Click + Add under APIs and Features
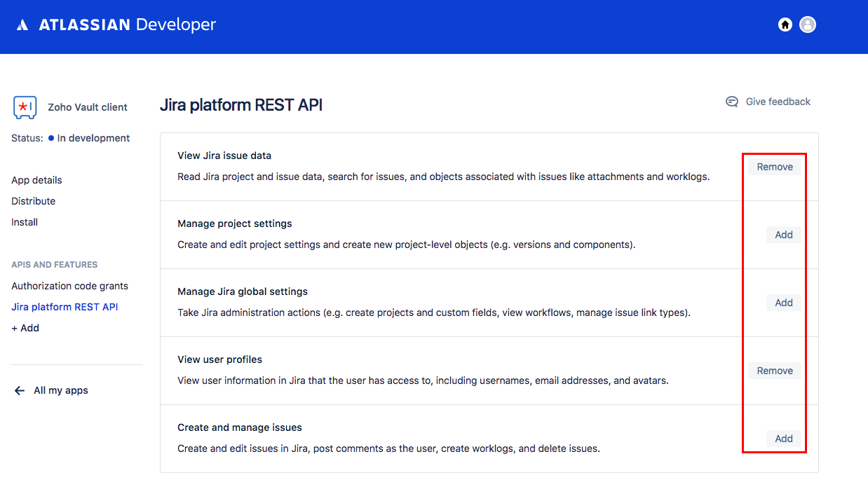Viewport: 868px width, 501px height. coord(25,328)
